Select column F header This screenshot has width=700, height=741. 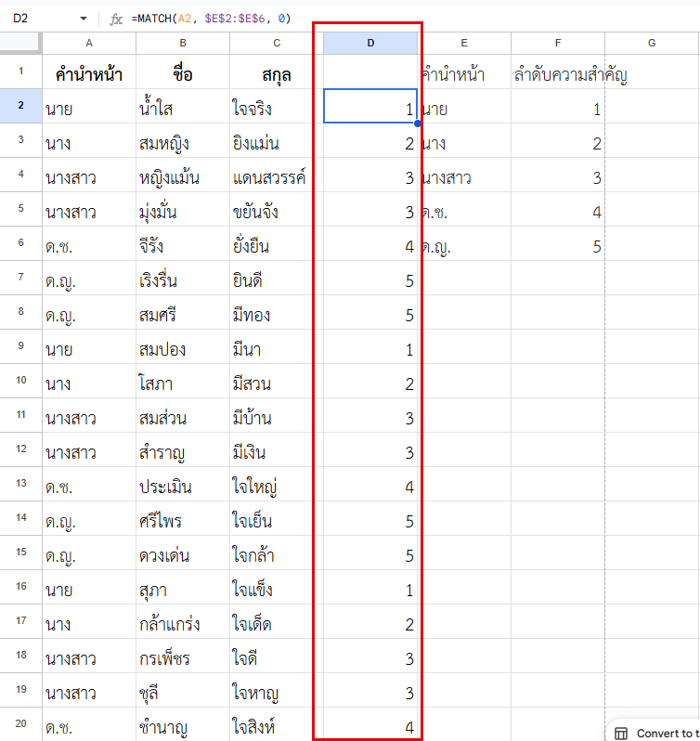[558, 43]
